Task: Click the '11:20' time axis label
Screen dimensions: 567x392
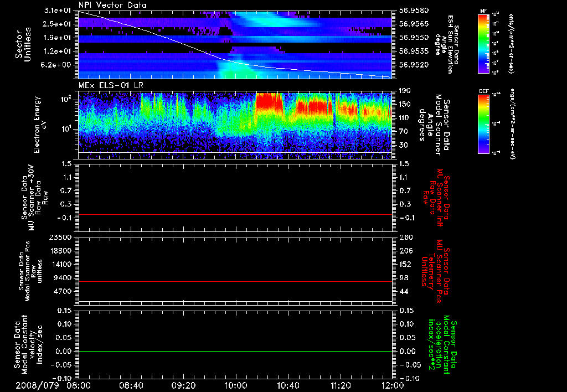Action: [x=341, y=385]
